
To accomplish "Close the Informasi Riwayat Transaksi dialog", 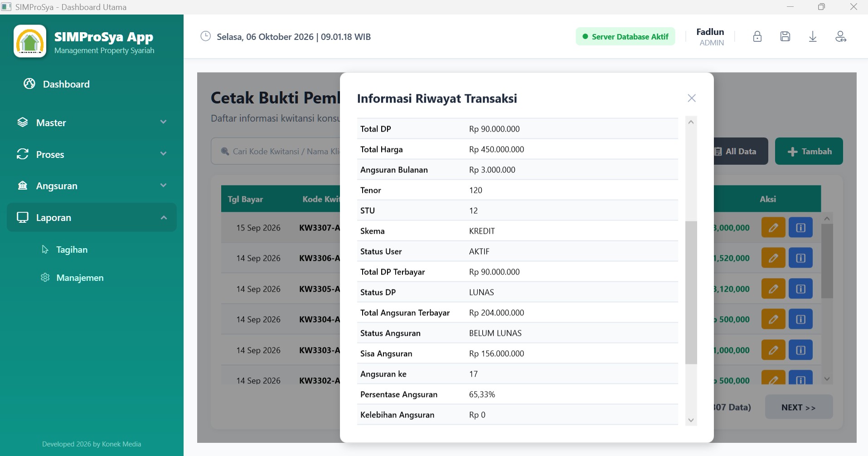I will pyautogui.click(x=692, y=98).
